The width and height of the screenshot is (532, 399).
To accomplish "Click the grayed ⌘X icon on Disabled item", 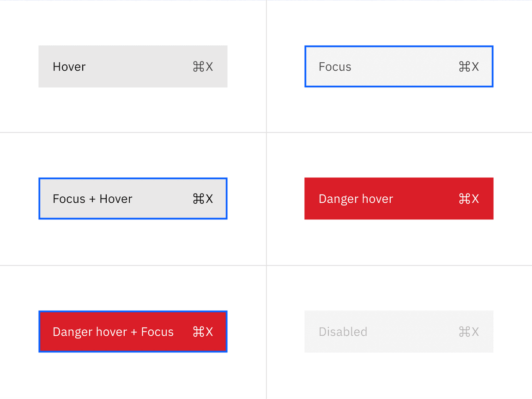I will pos(468,332).
